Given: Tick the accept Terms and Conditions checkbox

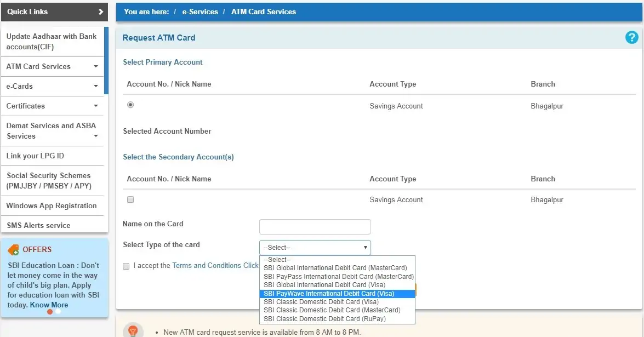Looking at the screenshot, I should (x=126, y=266).
